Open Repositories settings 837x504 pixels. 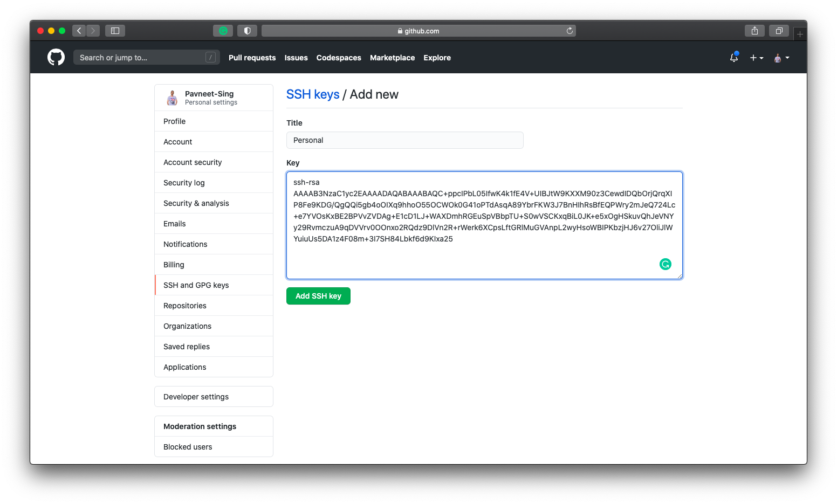(x=214, y=306)
